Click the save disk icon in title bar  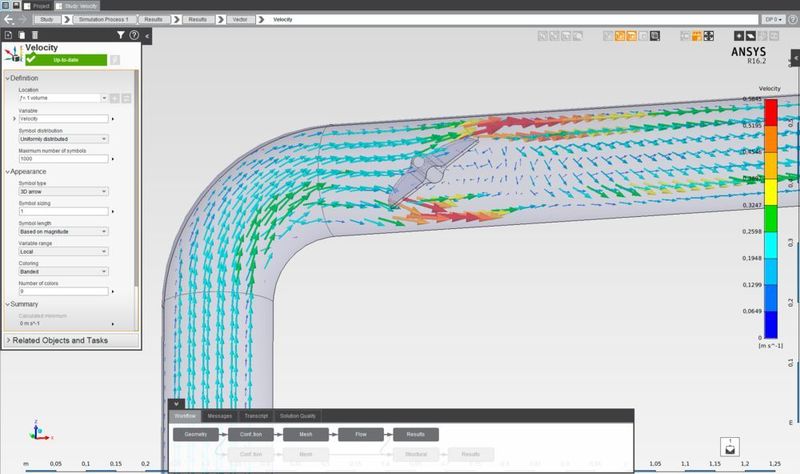point(17,5)
